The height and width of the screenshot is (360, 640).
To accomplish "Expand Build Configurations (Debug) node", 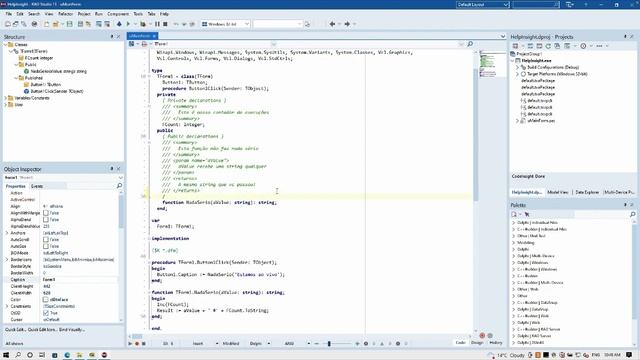I will pyautogui.click(x=518, y=67).
